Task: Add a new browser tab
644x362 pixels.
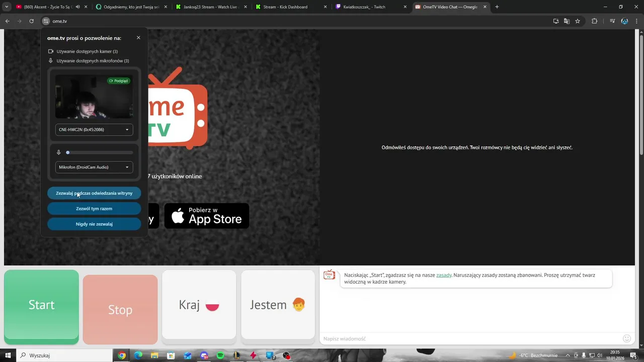Action: pyautogui.click(x=497, y=7)
